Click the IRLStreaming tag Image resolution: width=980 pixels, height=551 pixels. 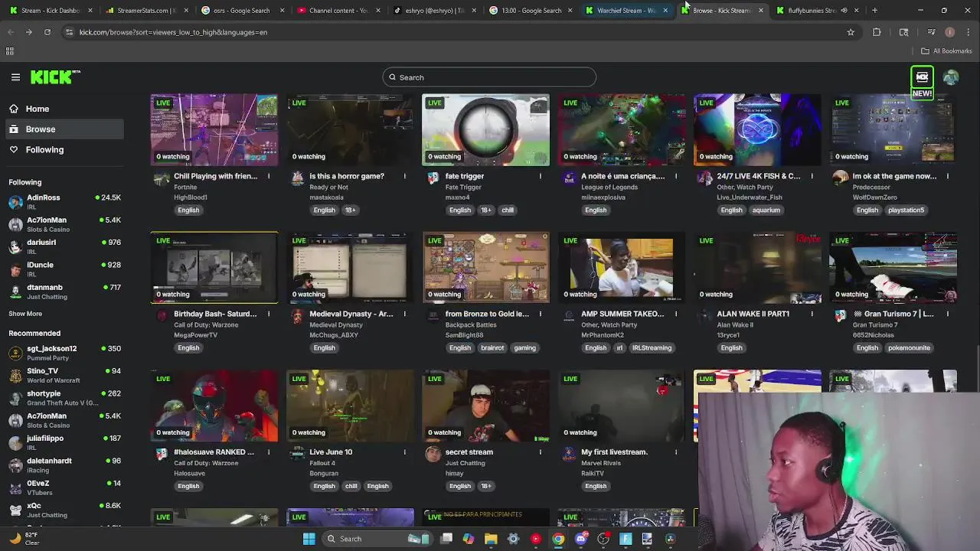[x=652, y=348]
